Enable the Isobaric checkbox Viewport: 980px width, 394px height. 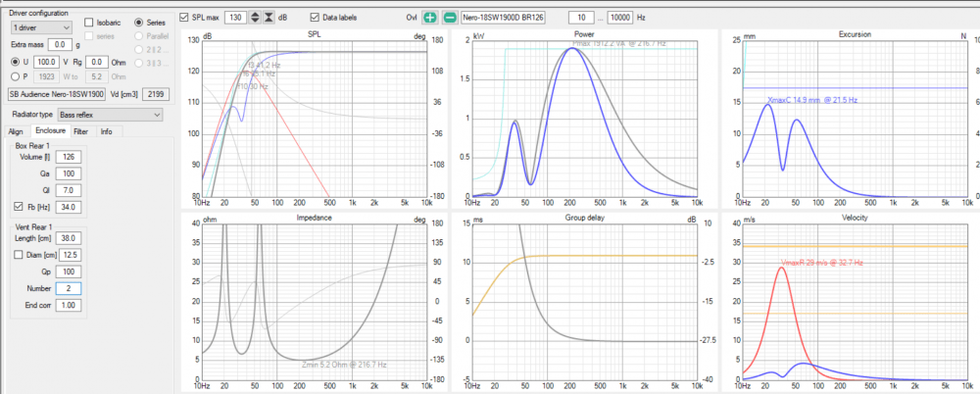click(88, 23)
